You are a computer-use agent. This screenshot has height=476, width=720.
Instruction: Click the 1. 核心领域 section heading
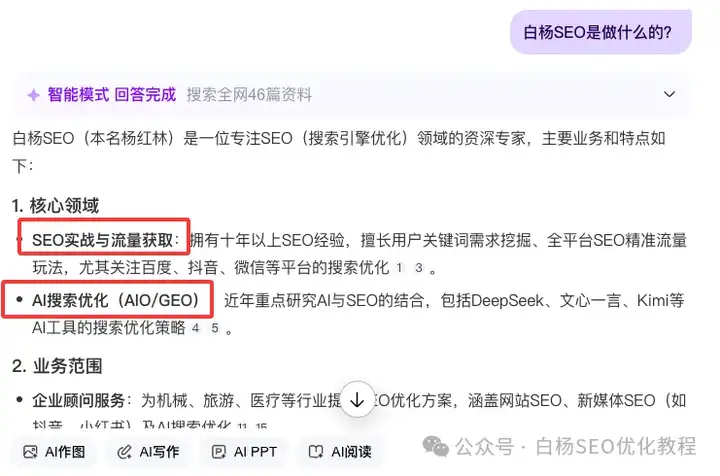click(56, 205)
